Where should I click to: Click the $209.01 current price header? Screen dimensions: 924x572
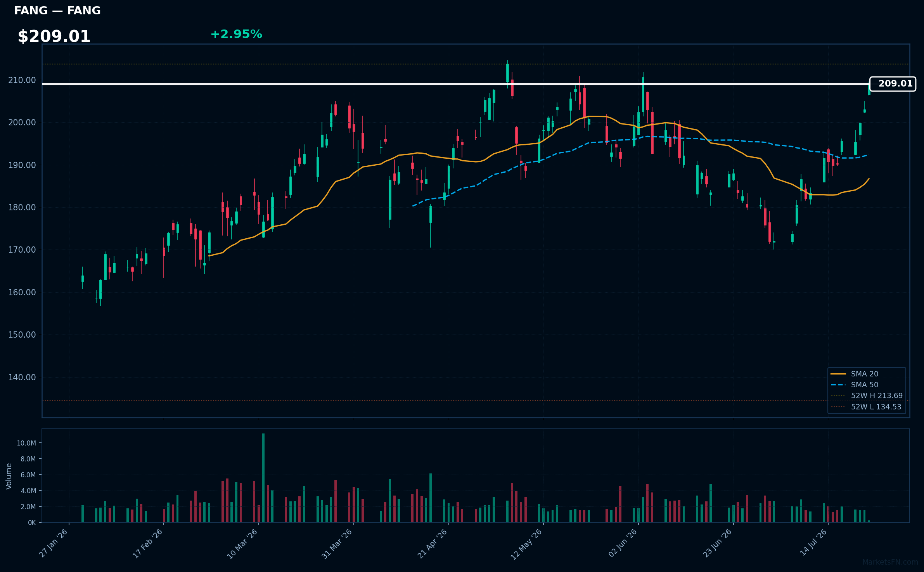[x=54, y=36]
